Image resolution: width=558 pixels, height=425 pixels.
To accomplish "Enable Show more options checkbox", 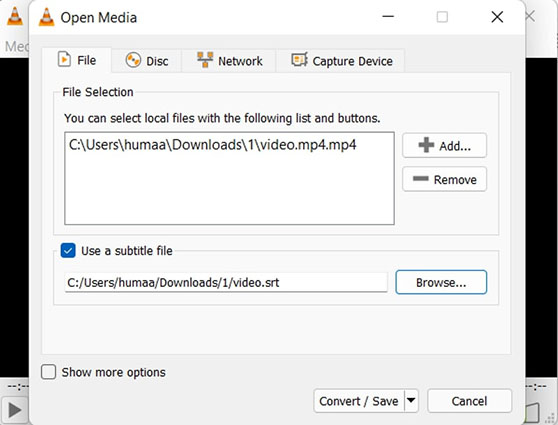I will click(x=48, y=372).
